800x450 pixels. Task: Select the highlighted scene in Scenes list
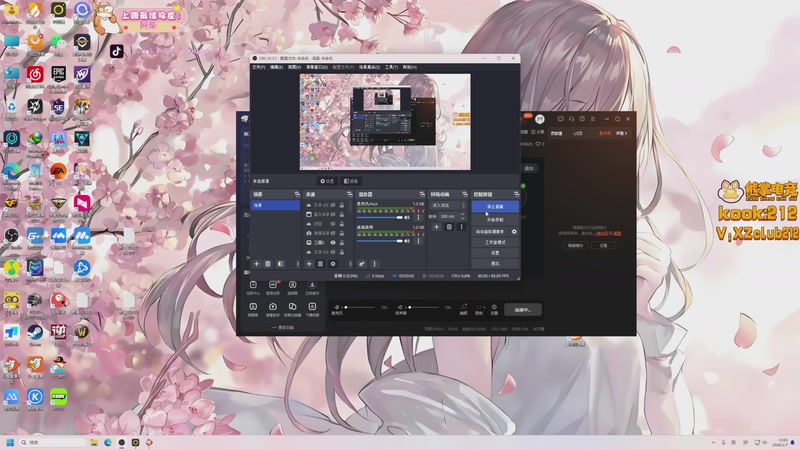point(275,205)
